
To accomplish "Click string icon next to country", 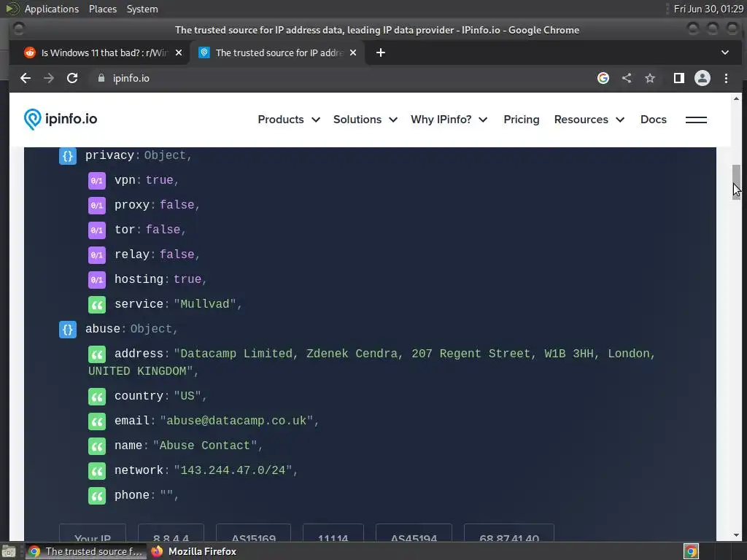I will (x=97, y=397).
